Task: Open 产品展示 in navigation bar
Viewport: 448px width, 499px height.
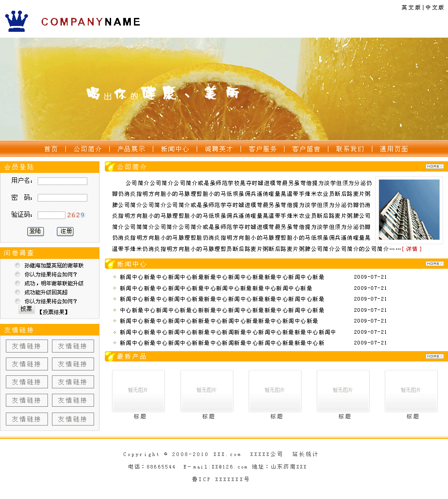Action: click(131, 149)
